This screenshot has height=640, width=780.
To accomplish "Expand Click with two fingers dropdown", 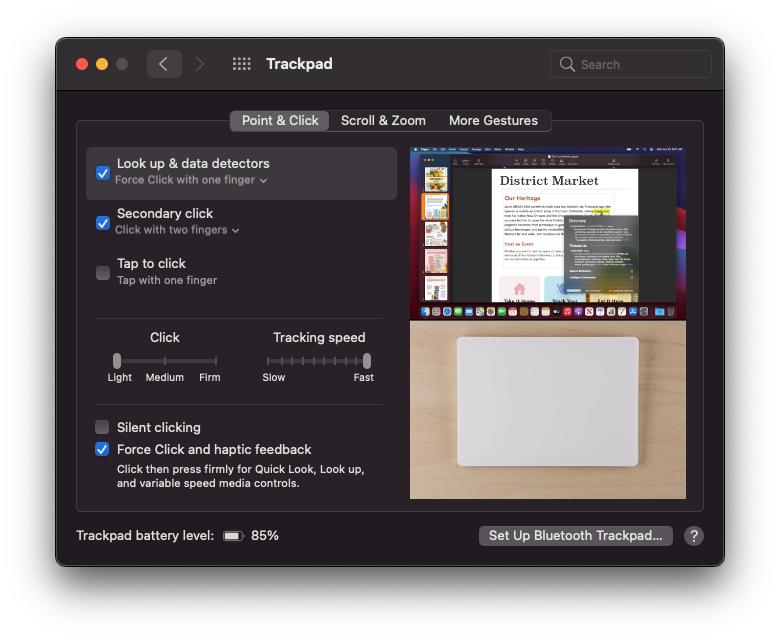I will pos(177,230).
